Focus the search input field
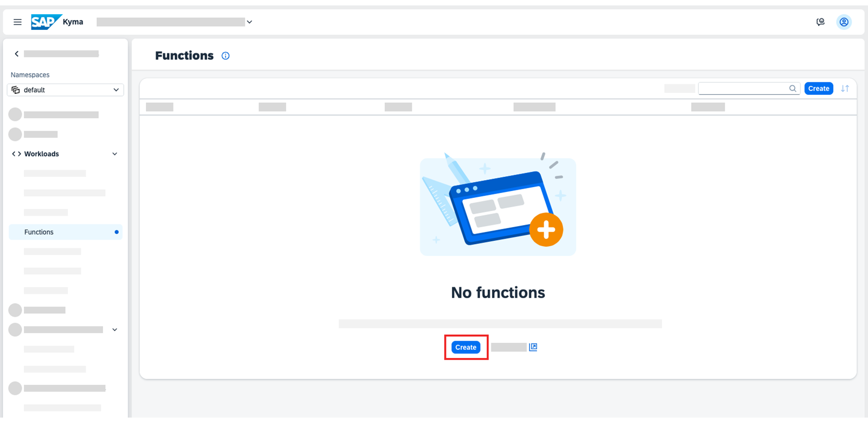The image size is (868, 423). (743, 88)
